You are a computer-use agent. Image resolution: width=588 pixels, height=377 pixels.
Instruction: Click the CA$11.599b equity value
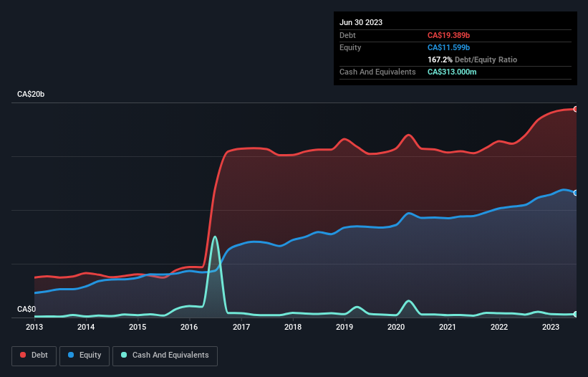pyautogui.click(x=448, y=47)
